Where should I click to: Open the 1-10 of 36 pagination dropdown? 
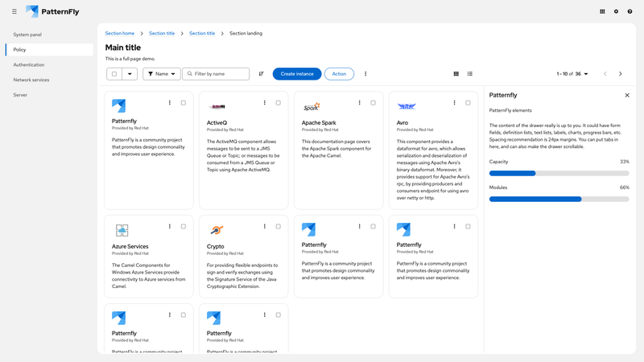[572, 74]
